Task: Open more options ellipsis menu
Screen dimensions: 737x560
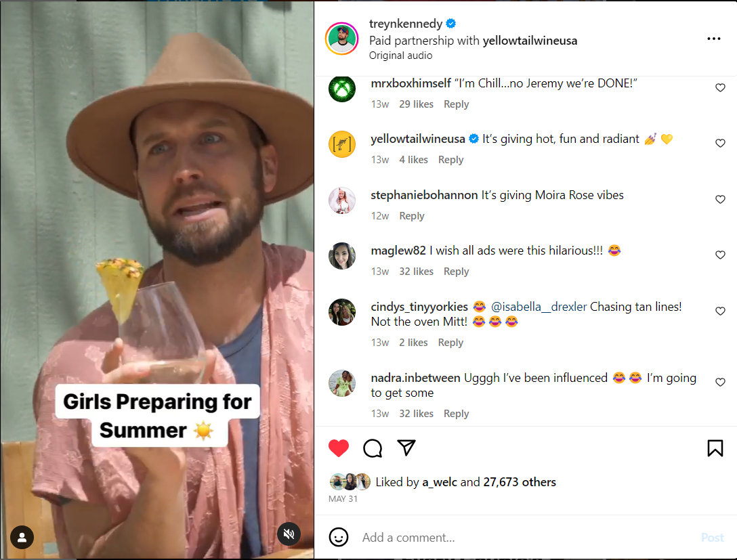Action: point(713,39)
